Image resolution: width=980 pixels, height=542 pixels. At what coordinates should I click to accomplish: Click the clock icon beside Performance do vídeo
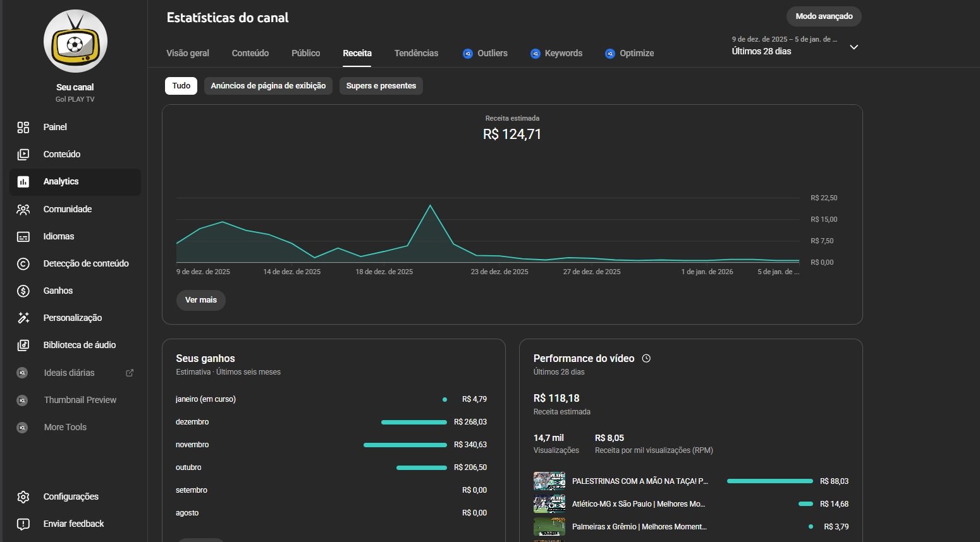[646, 359]
